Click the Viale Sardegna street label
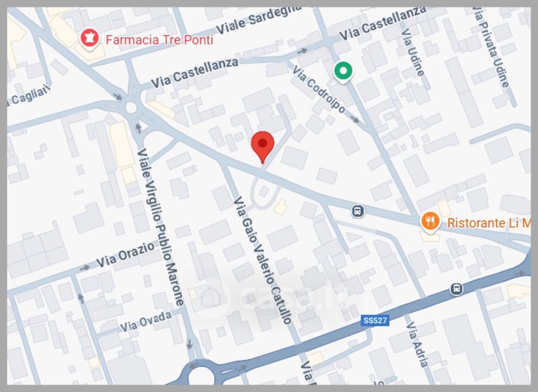538x392 pixels. 259,19
